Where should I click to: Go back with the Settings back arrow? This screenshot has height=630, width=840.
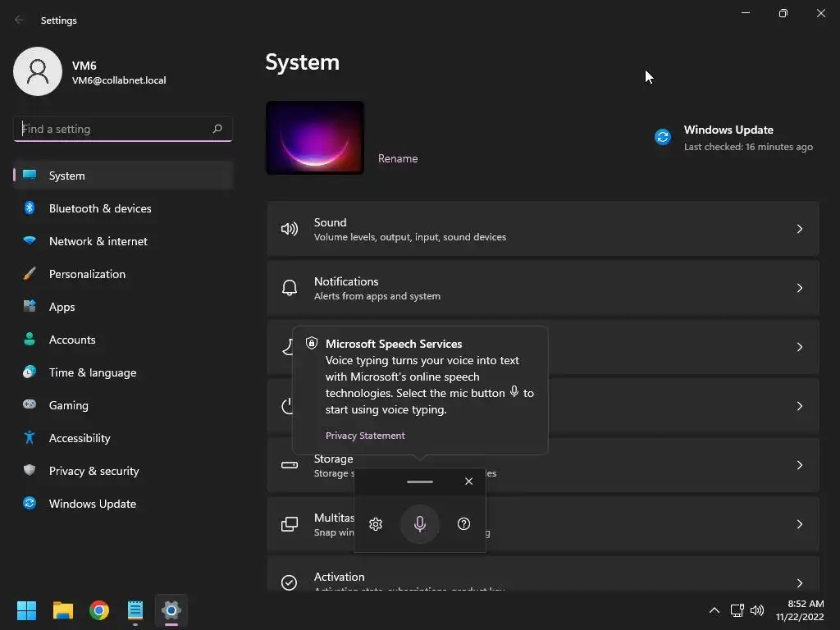[20, 20]
